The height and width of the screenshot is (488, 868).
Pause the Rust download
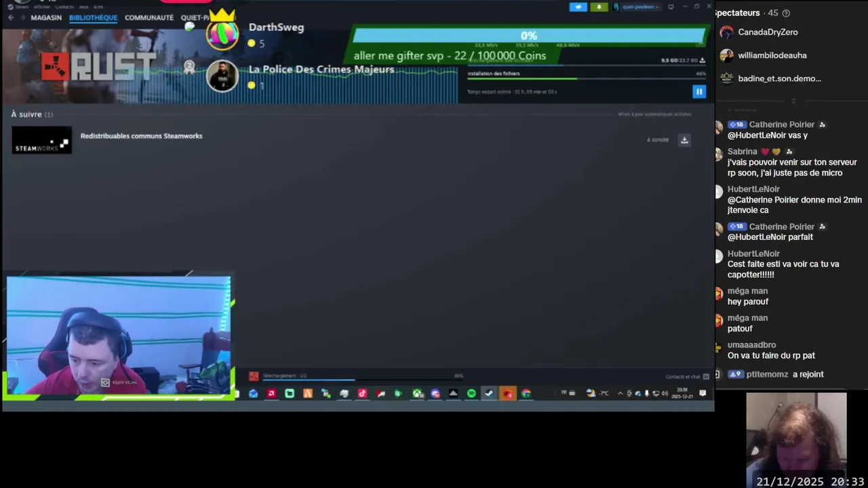pyautogui.click(x=699, y=91)
